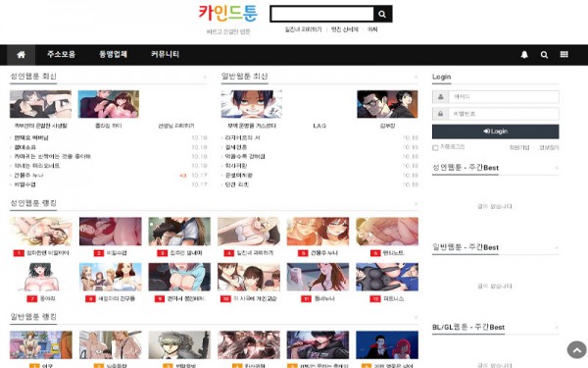588x368 pixels.
Task: Open the 커뮤니티 menu item
Action: [165, 54]
